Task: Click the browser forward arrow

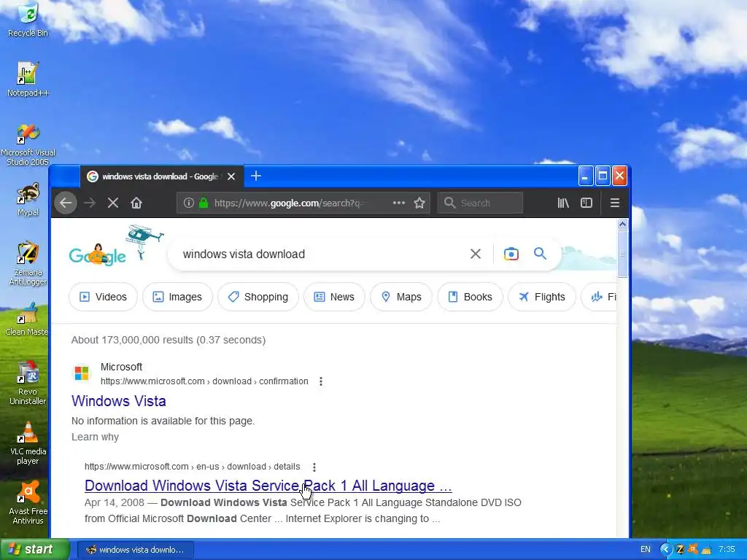Action: point(90,203)
